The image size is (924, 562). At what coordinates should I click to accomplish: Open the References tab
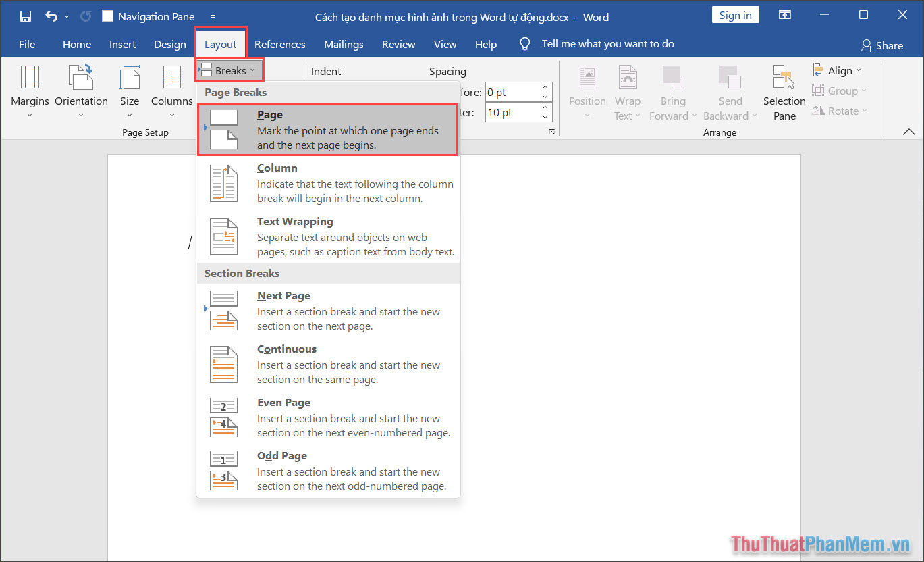(280, 44)
